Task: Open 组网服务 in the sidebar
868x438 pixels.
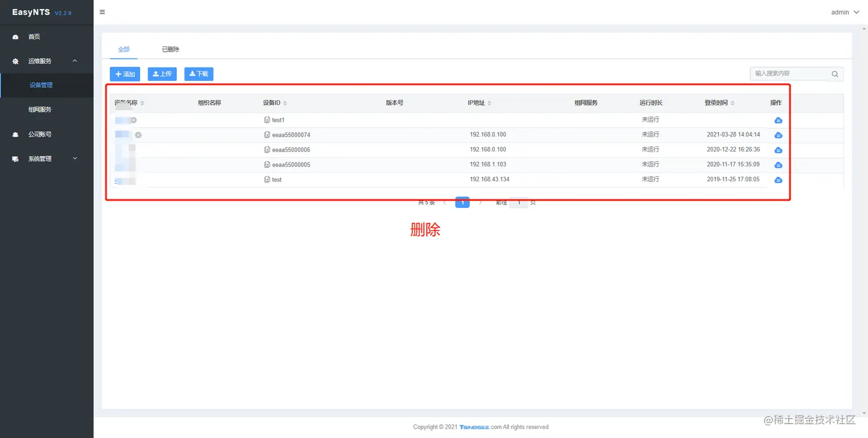Action: (x=46, y=110)
